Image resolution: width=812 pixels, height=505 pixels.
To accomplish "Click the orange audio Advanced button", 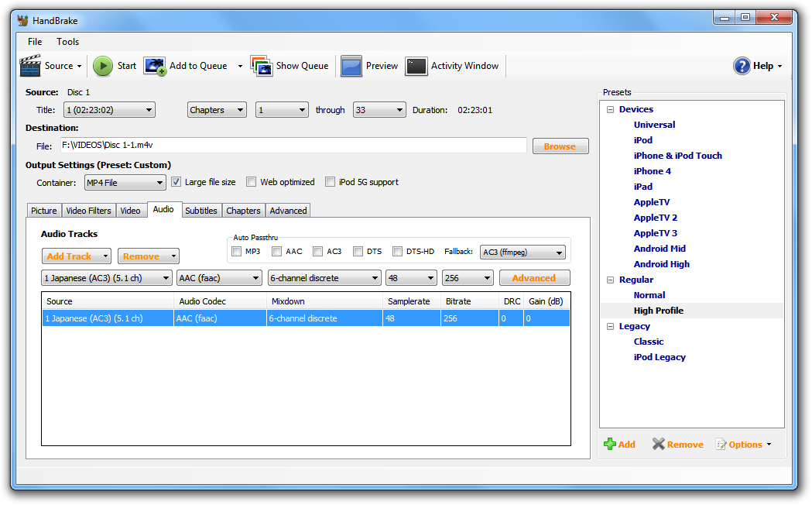I will click(x=534, y=278).
